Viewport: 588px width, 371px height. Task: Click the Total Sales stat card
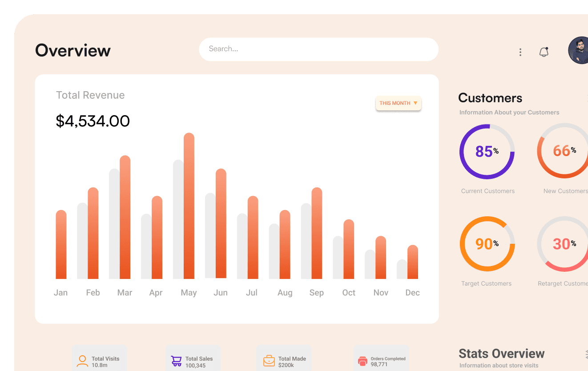[193, 359]
